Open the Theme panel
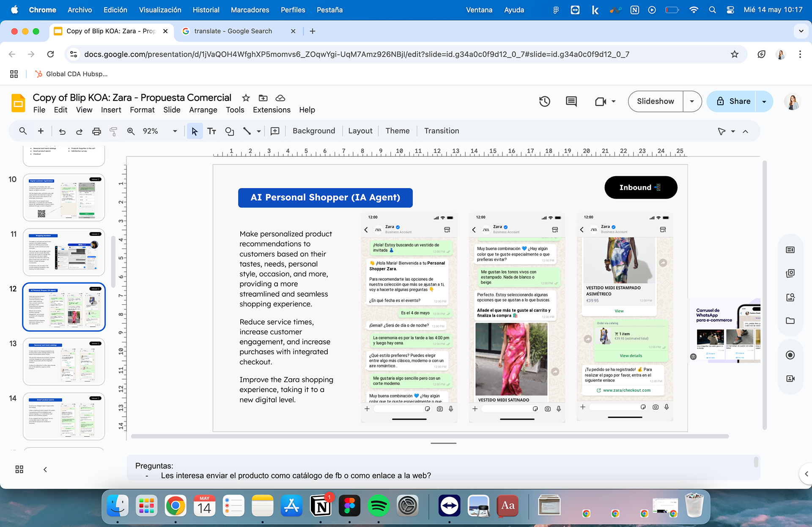 [x=398, y=131]
